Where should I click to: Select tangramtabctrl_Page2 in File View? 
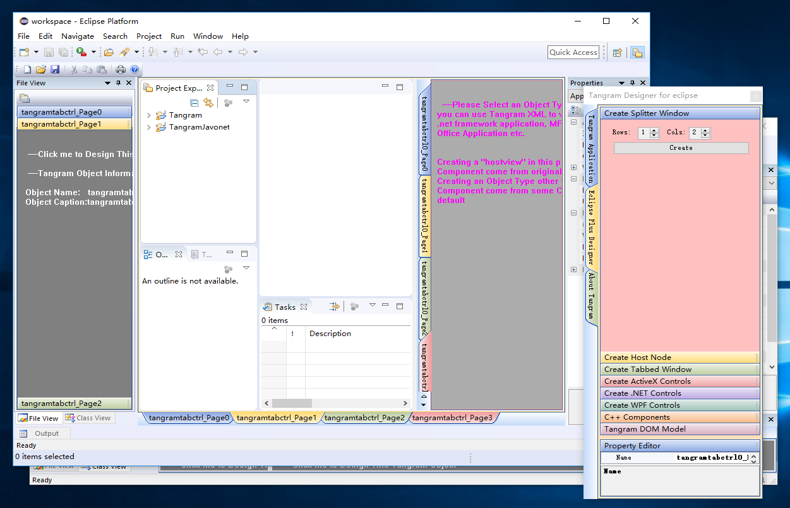[x=74, y=404]
